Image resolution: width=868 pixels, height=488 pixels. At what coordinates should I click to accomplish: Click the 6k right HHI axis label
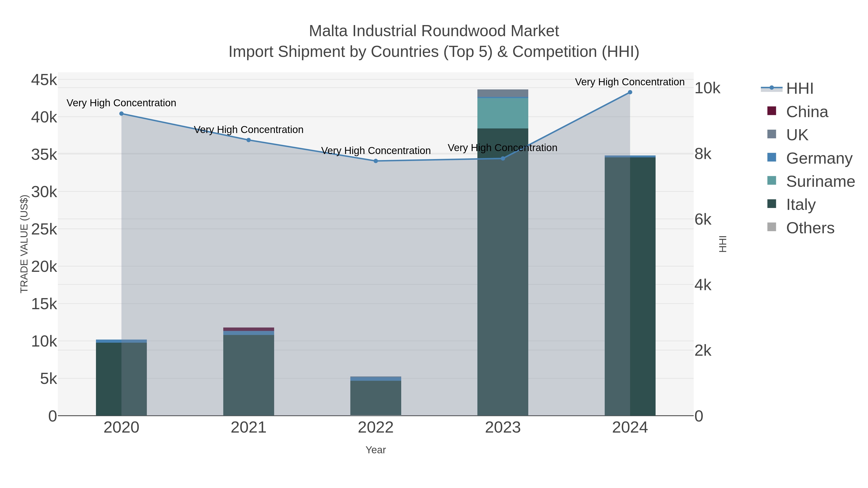point(703,220)
